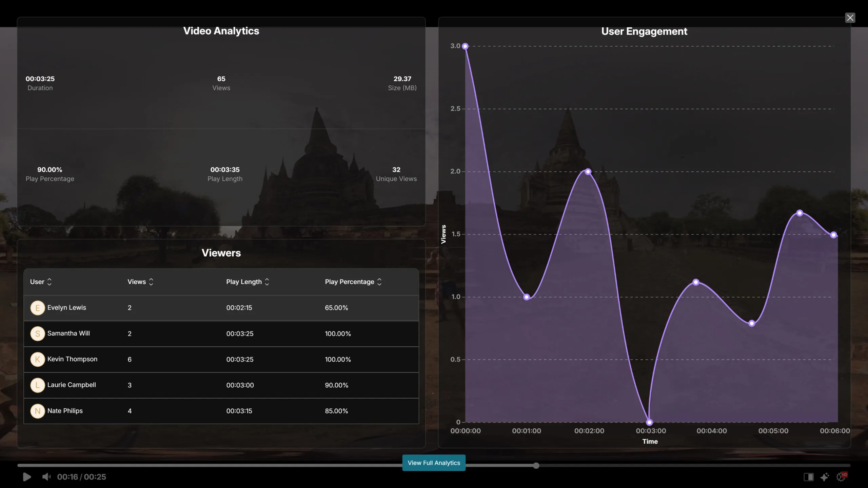Click Nate Philips' N avatar
This screenshot has height=488, width=868.
click(x=38, y=411)
